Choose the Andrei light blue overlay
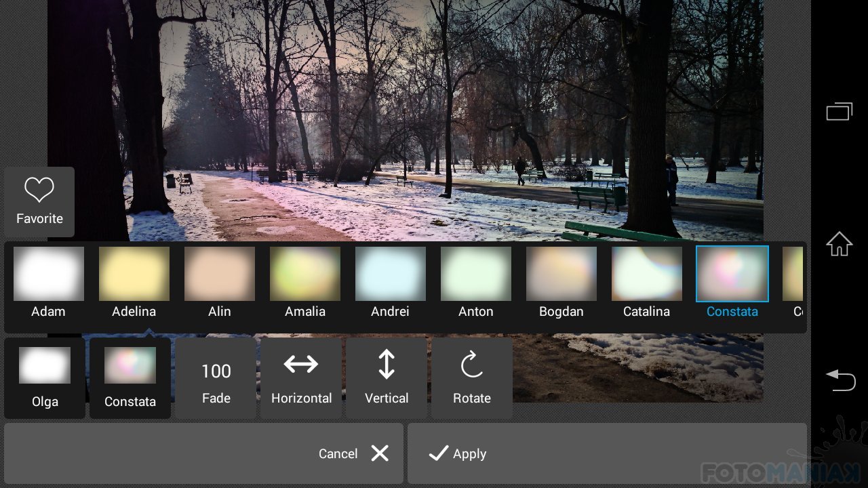This screenshot has width=868, height=488. pos(391,274)
